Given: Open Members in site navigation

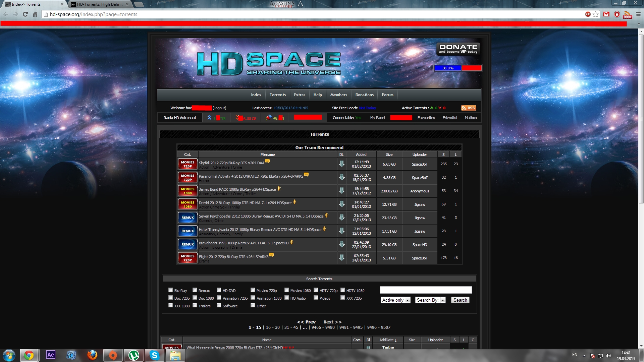Looking at the screenshot, I should pyautogui.click(x=338, y=95).
